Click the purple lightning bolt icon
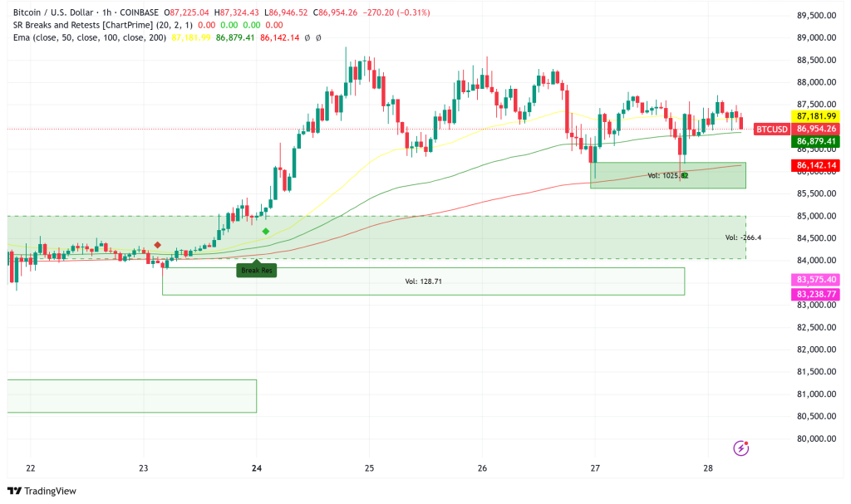Viewport: 851px width, 504px height. [x=740, y=448]
